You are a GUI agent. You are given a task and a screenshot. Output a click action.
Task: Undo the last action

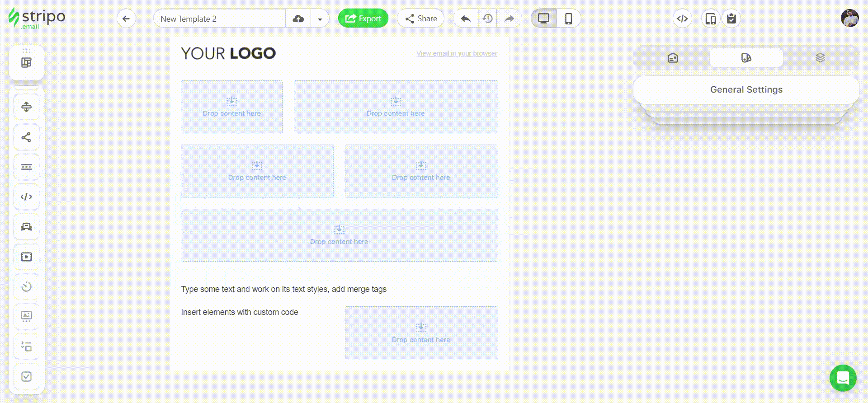(466, 19)
